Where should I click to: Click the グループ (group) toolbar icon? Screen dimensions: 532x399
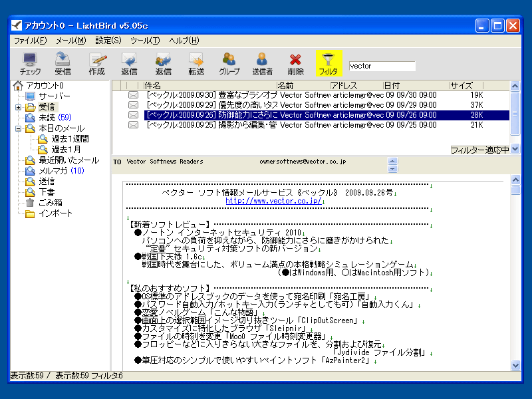229,63
